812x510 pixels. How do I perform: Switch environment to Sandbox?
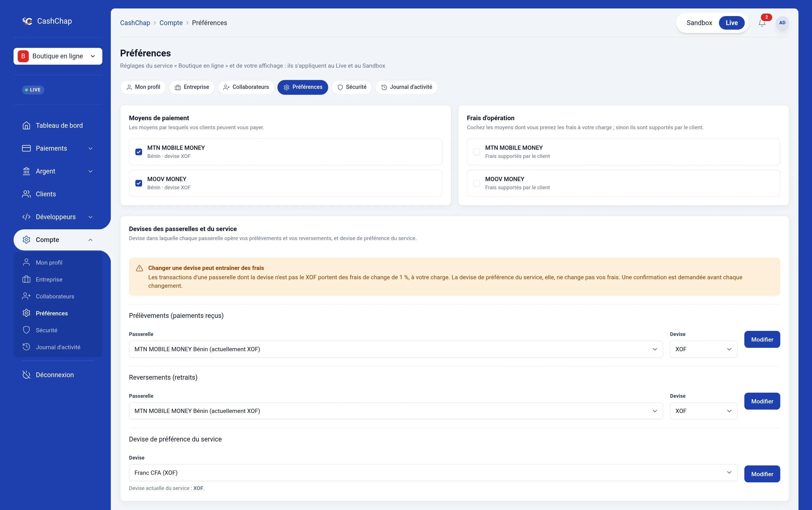[x=699, y=23]
